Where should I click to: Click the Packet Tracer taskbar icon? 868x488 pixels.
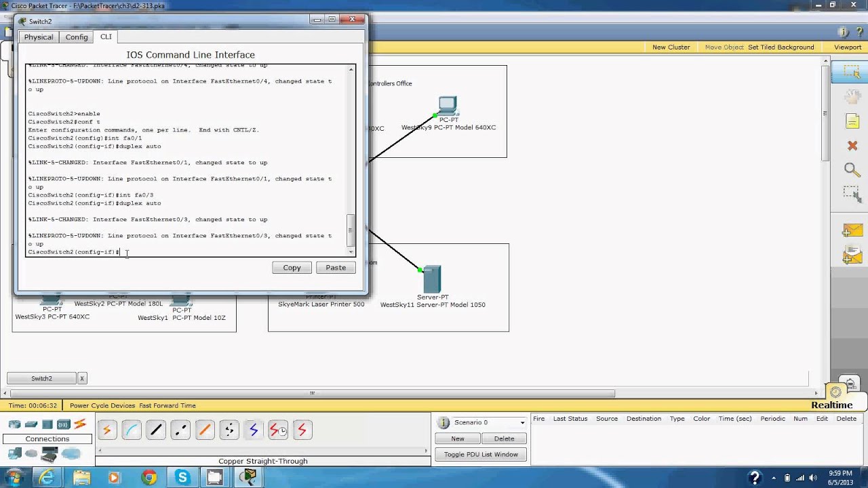click(249, 478)
